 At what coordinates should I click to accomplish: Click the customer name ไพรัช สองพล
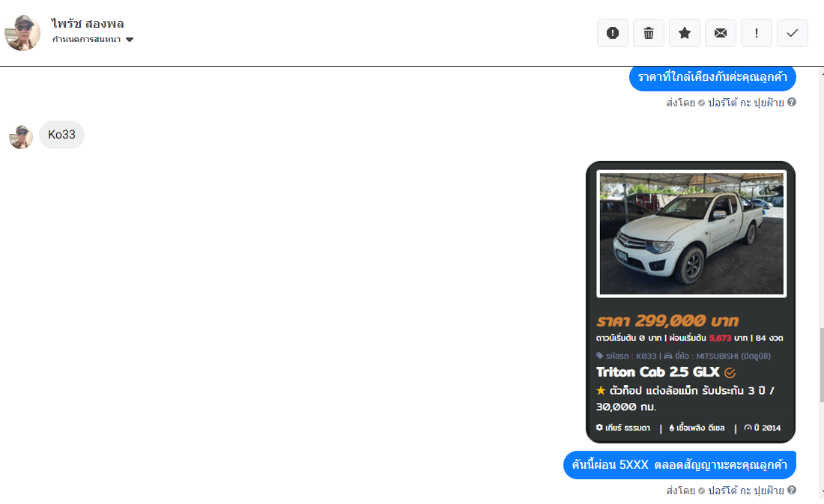point(87,24)
